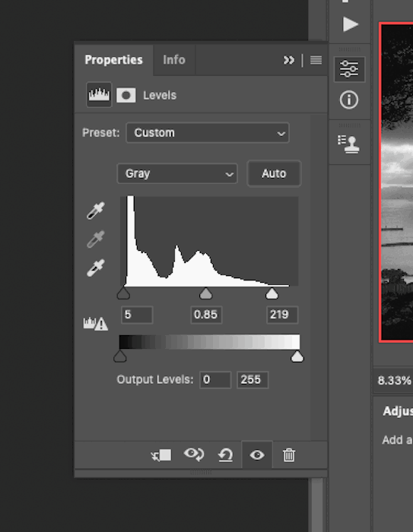This screenshot has height=532, width=413.
Task: Click the output gradient ramp bar
Action: [209, 342]
